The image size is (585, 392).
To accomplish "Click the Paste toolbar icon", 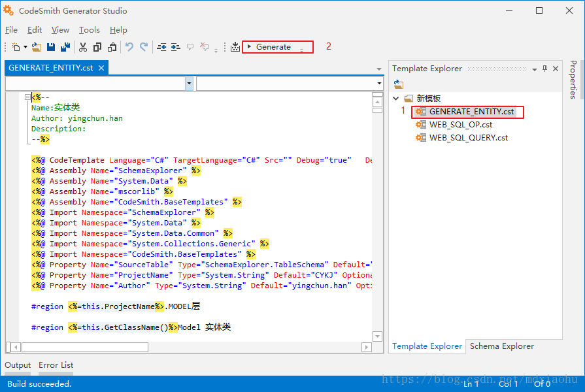I will click(112, 47).
